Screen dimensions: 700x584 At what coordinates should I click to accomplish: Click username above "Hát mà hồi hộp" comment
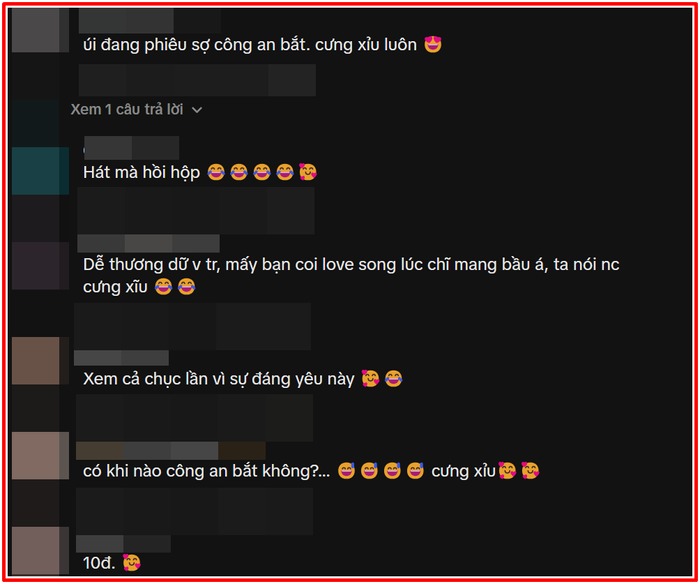click(x=132, y=148)
